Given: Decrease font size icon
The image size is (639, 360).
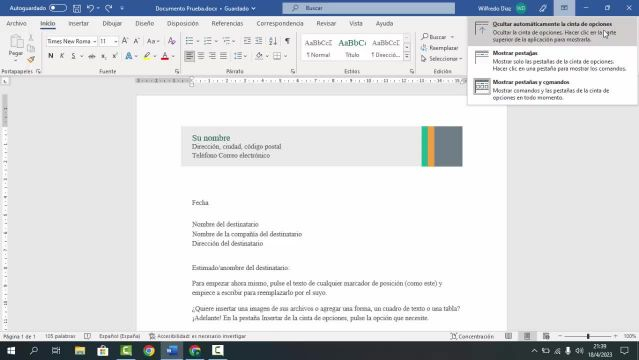Looking at the screenshot, I should [x=137, y=41].
